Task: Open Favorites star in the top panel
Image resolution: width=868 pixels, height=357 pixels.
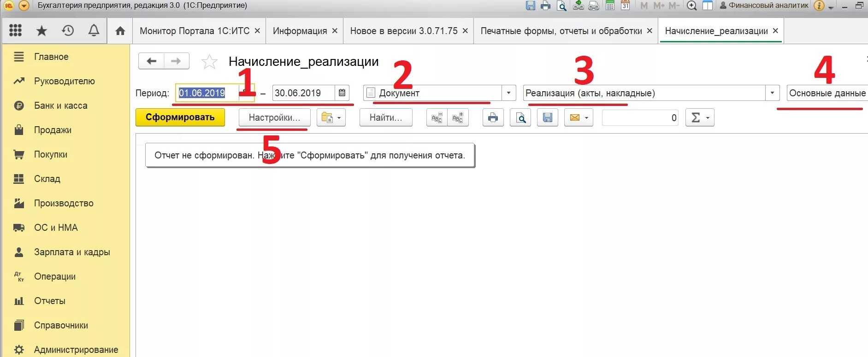Action: click(x=41, y=31)
